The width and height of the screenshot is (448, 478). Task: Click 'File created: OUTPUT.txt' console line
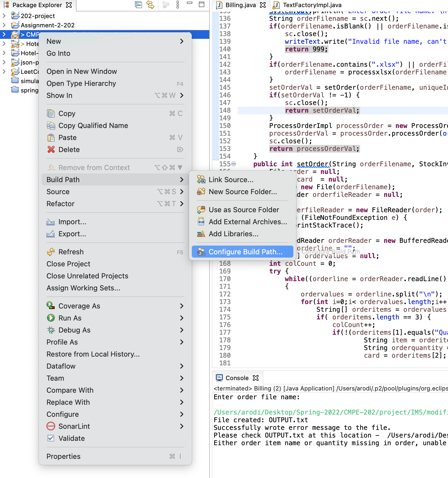(x=261, y=420)
